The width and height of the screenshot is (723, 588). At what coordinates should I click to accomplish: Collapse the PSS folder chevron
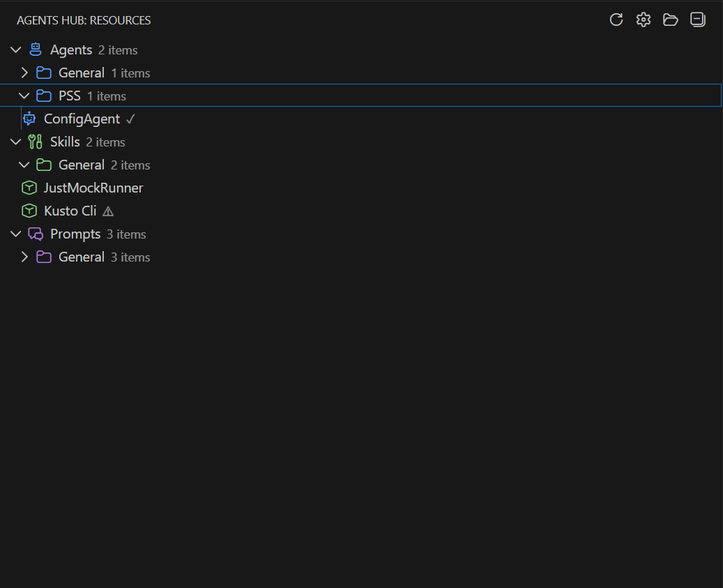click(x=24, y=96)
